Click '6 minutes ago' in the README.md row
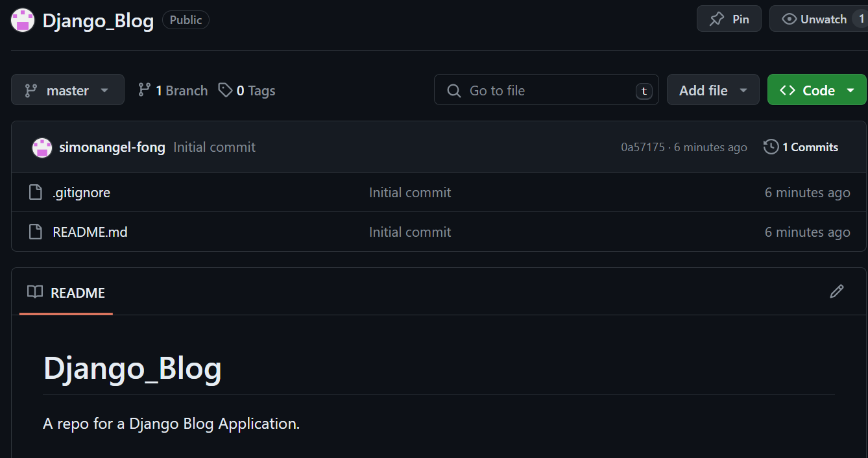 click(807, 232)
